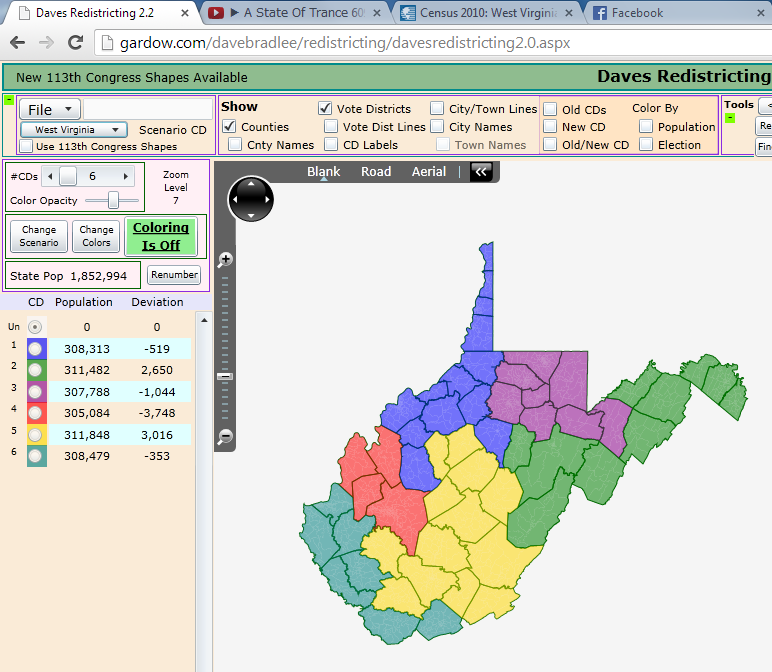Image resolution: width=772 pixels, height=672 pixels.
Task: Click the green minus collapse icon under Tools
Action: pyautogui.click(x=730, y=119)
